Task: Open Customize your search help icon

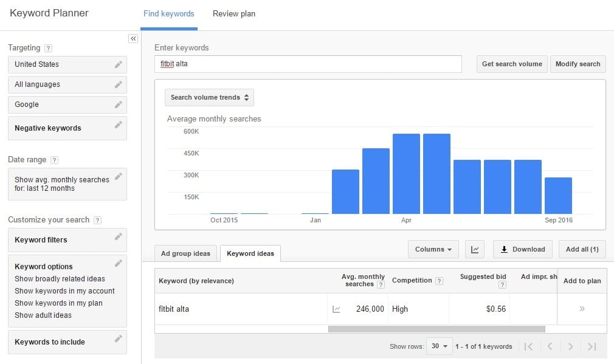Action: pyautogui.click(x=97, y=220)
